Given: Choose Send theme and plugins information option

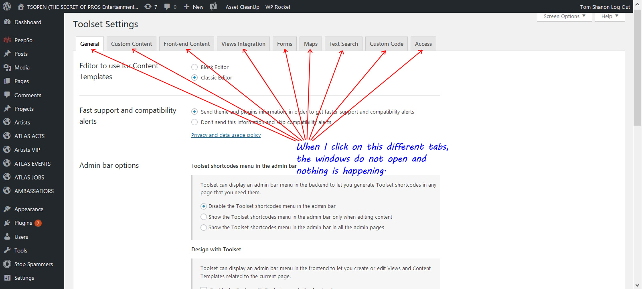Looking at the screenshot, I should click(x=194, y=112).
